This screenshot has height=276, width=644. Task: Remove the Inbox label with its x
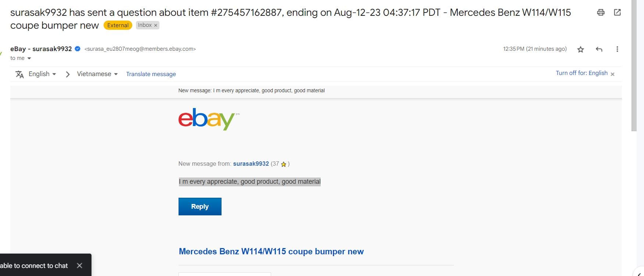coord(156,25)
